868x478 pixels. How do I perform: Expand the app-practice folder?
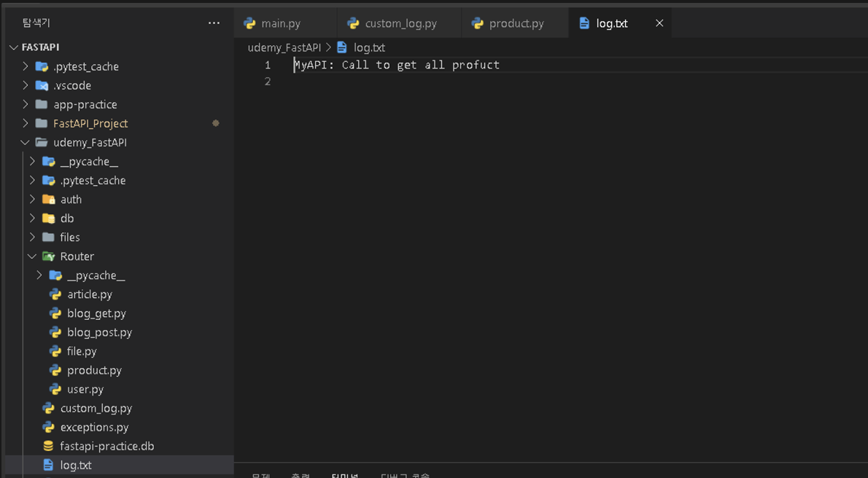point(26,104)
